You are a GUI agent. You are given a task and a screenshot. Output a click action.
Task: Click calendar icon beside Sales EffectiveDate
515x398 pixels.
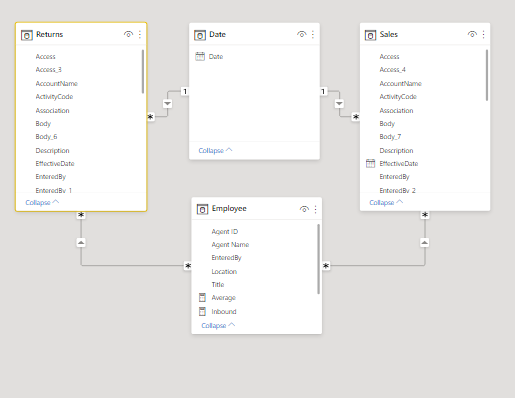370,163
